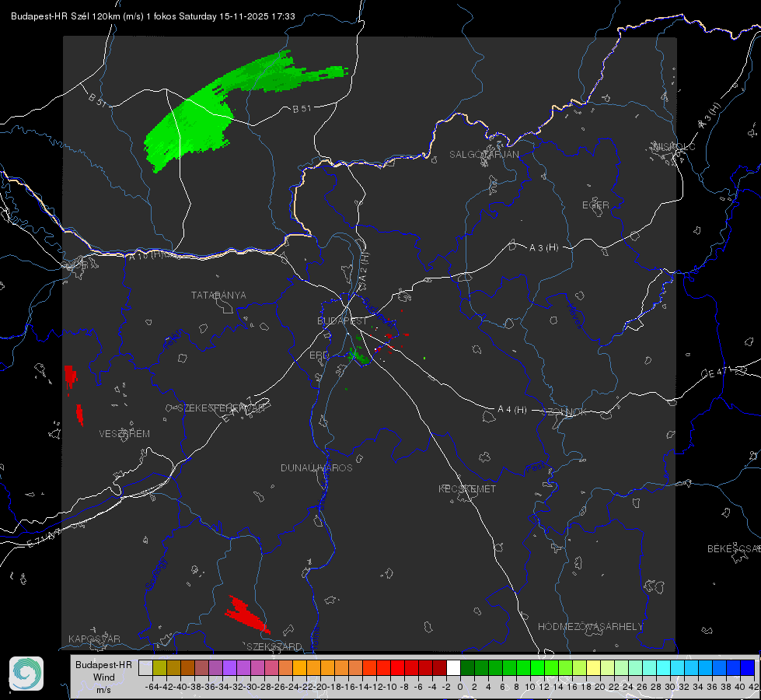761x700 pixels.
Task: Choose the bright red swatch between -10 and -8
Action: 397,668
